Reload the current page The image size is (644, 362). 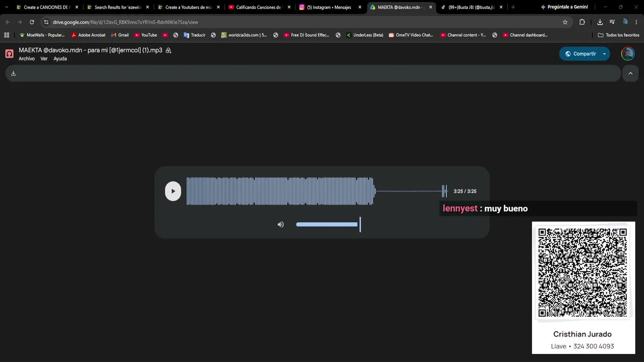click(32, 22)
